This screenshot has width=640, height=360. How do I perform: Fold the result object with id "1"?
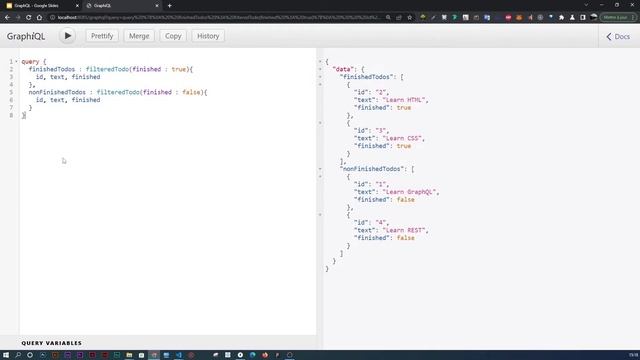pos(320,176)
